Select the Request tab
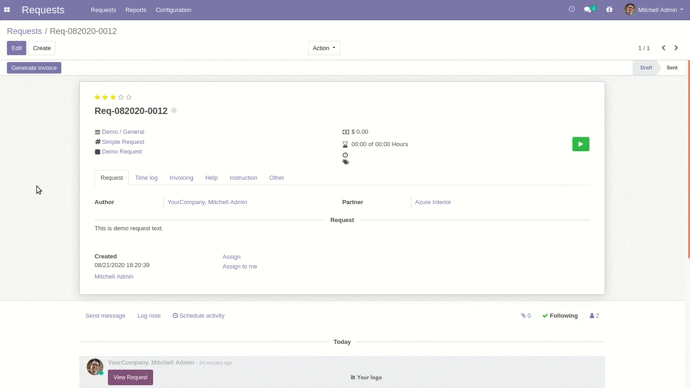 pos(112,178)
